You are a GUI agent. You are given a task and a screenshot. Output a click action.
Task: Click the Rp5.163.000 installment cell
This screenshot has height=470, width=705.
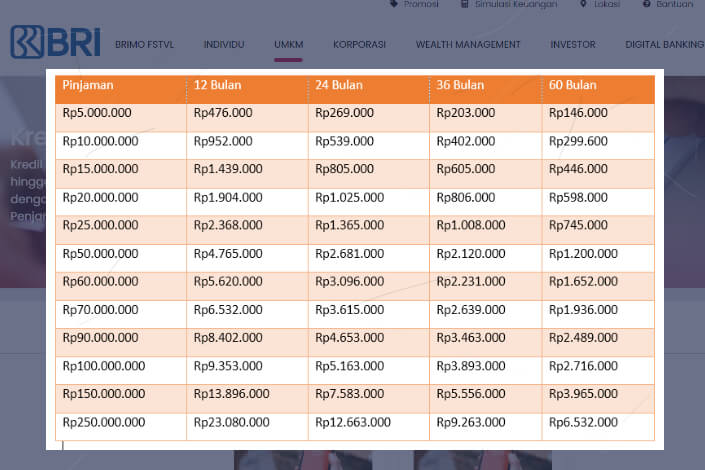[x=369, y=371]
